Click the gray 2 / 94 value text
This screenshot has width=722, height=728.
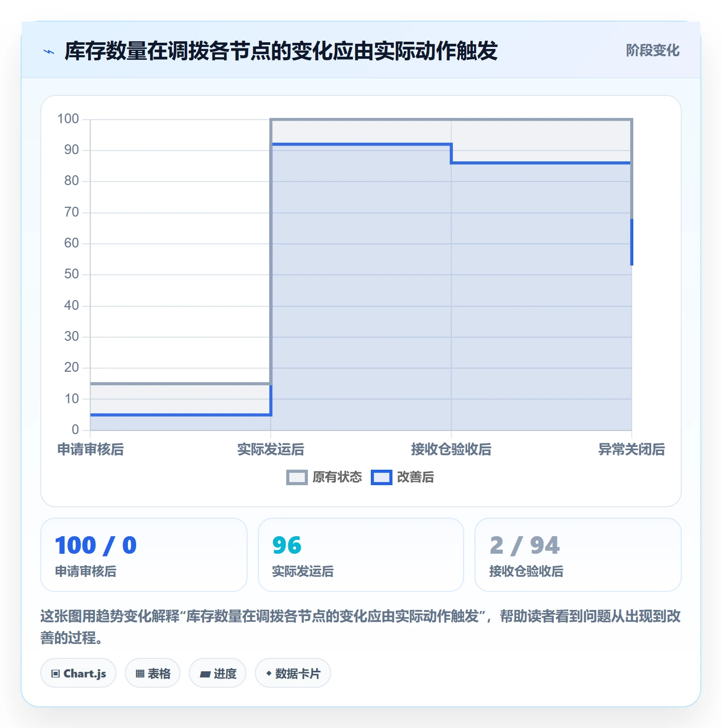(524, 545)
